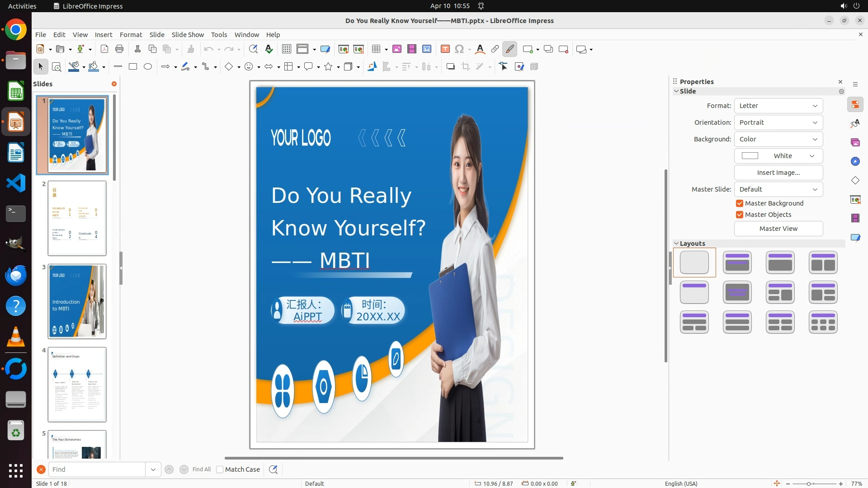Open the Format menu
Viewport: 868px width, 488px height.
point(131,35)
